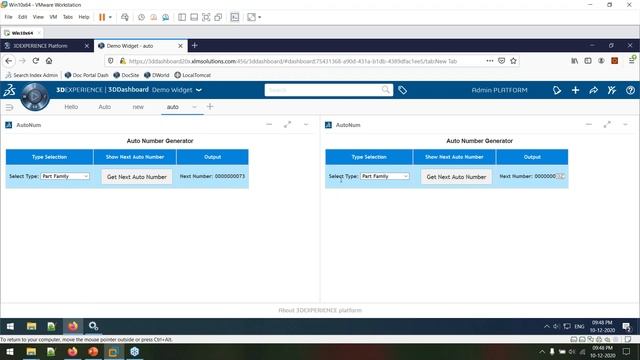The width and height of the screenshot is (640, 360).
Task: Take a VMware snapshot icon
Action: (141, 17)
